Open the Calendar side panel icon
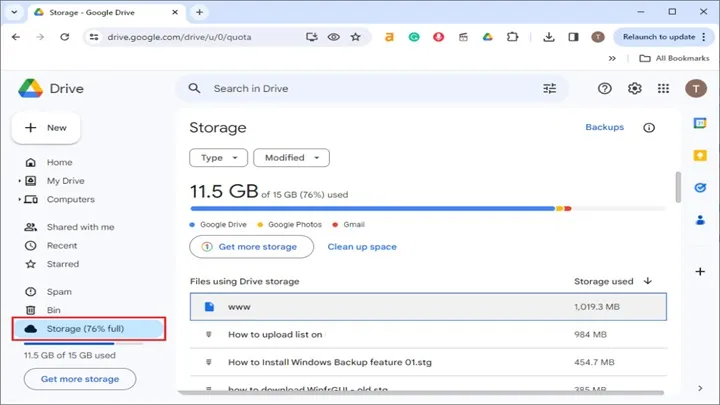 point(700,123)
